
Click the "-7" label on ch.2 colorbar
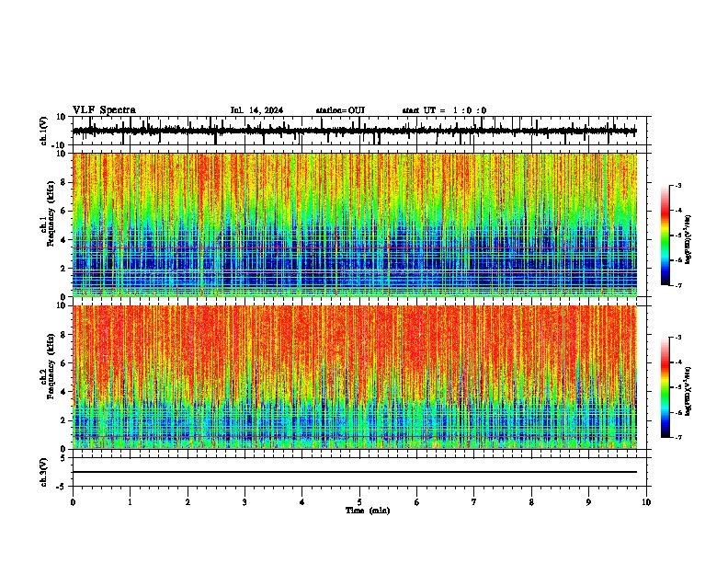[x=677, y=438]
